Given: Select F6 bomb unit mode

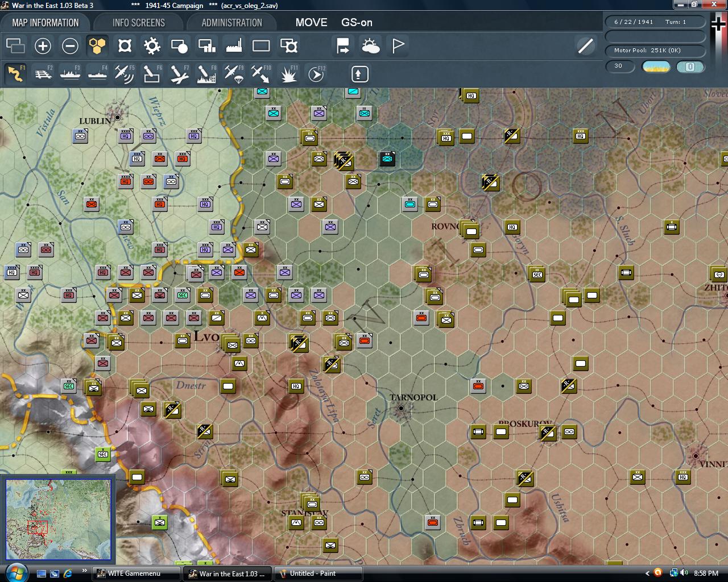Looking at the screenshot, I should tap(152, 74).
